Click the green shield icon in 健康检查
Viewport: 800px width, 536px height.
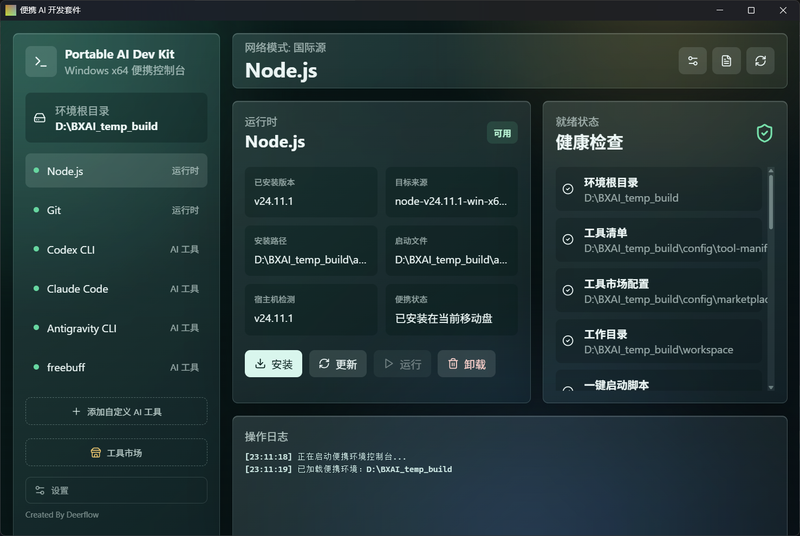click(x=764, y=134)
